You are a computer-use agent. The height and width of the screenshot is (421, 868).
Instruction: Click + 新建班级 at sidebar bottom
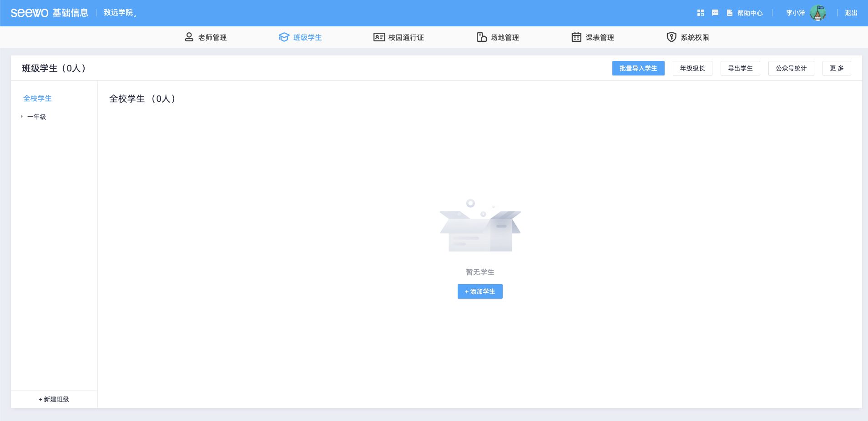click(54, 399)
